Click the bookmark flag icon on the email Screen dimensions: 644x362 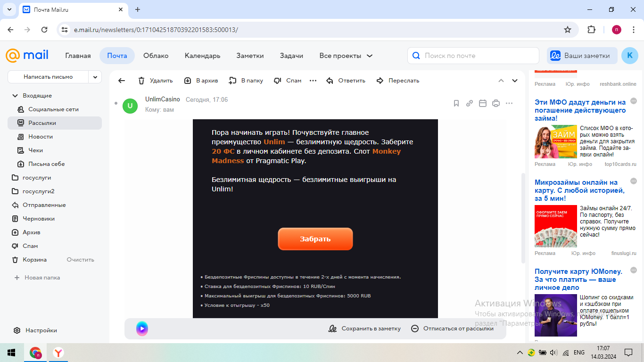tap(456, 103)
